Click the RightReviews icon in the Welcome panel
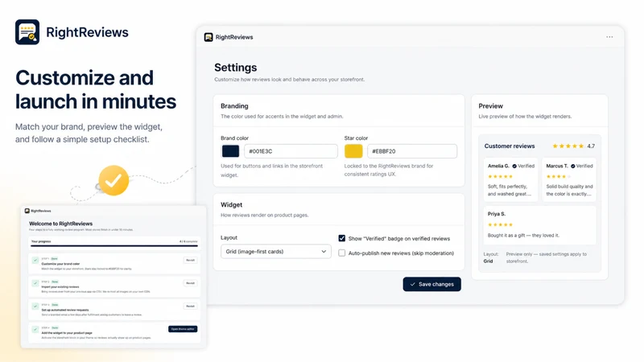Viewport: 644px width, 362px height. (27, 211)
